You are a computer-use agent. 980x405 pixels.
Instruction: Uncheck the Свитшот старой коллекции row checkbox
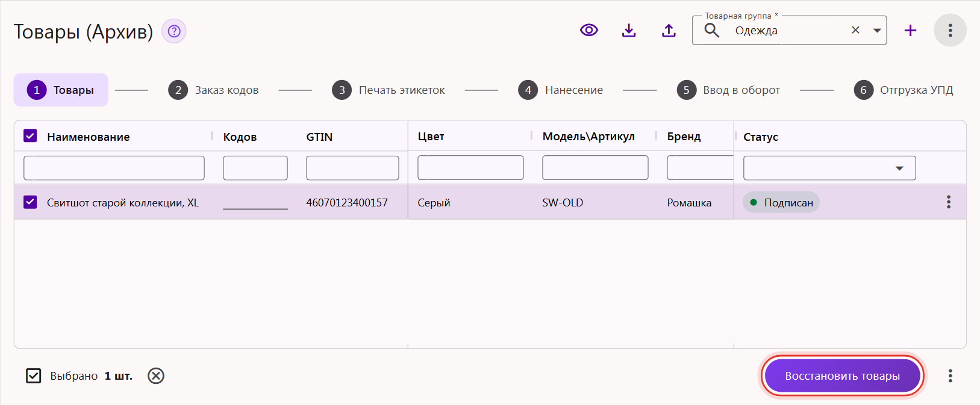(30, 202)
